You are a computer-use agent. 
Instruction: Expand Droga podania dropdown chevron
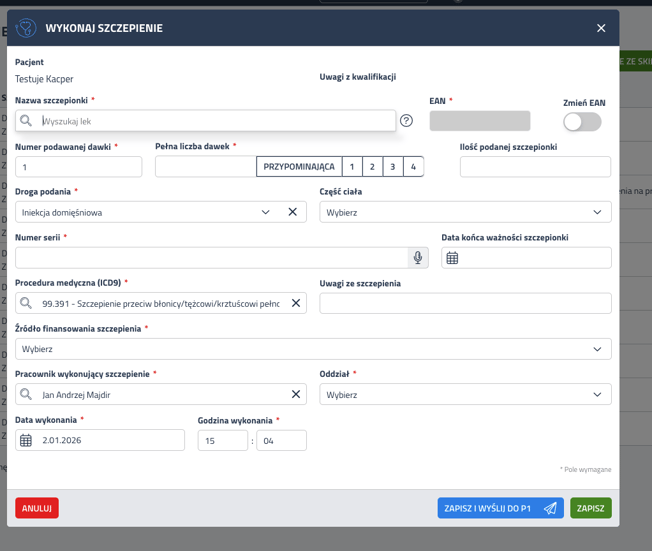[x=266, y=212]
